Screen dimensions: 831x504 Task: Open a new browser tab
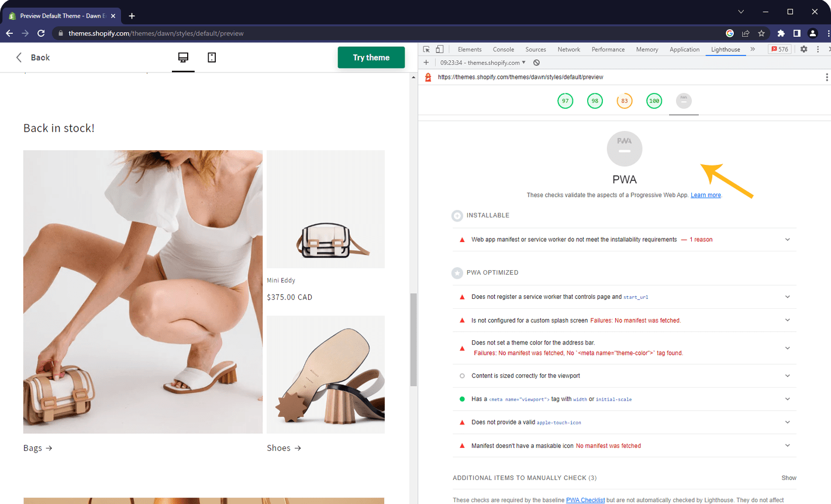[x=132, y=16]
